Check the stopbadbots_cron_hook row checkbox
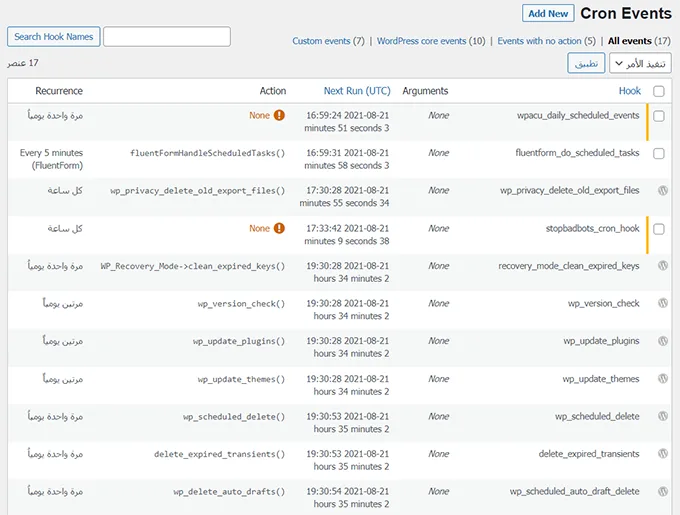 tap(658, 229)
